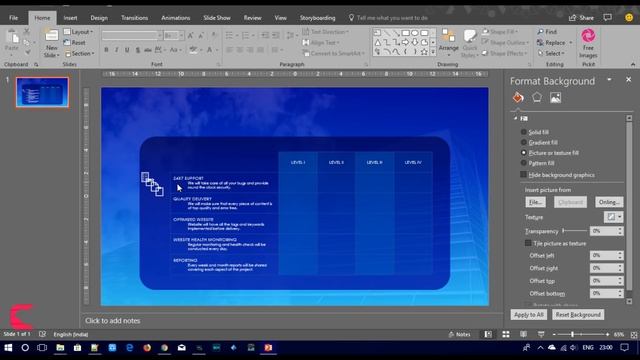The height and width of the screenshot is (360, 640).
Task: Open the Insert tab
Action: (x=70, y=18)
